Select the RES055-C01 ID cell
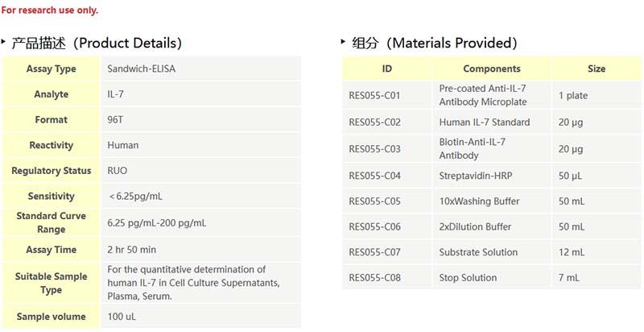Screen dimensions: 644x332 (374, 96)
